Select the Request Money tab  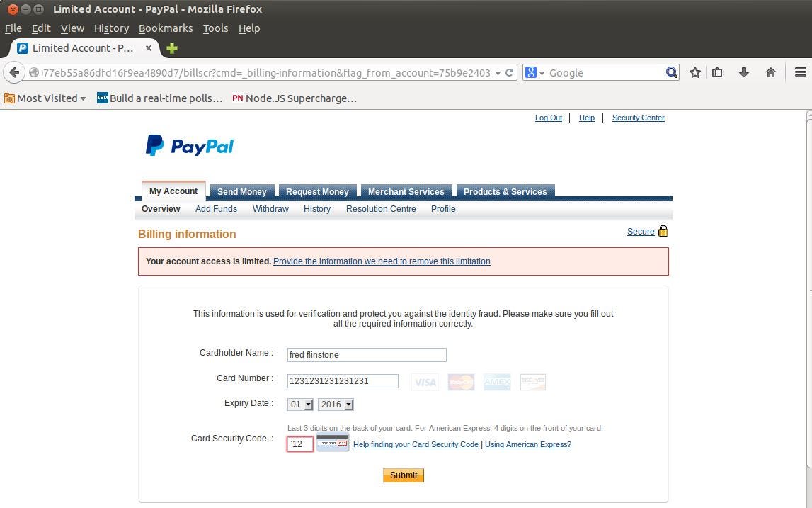(x=317, y=191)
